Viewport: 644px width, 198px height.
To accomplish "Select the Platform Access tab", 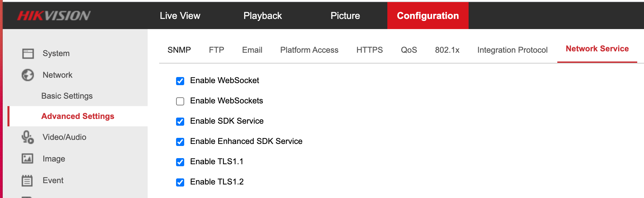I will (x=309, y=50).
